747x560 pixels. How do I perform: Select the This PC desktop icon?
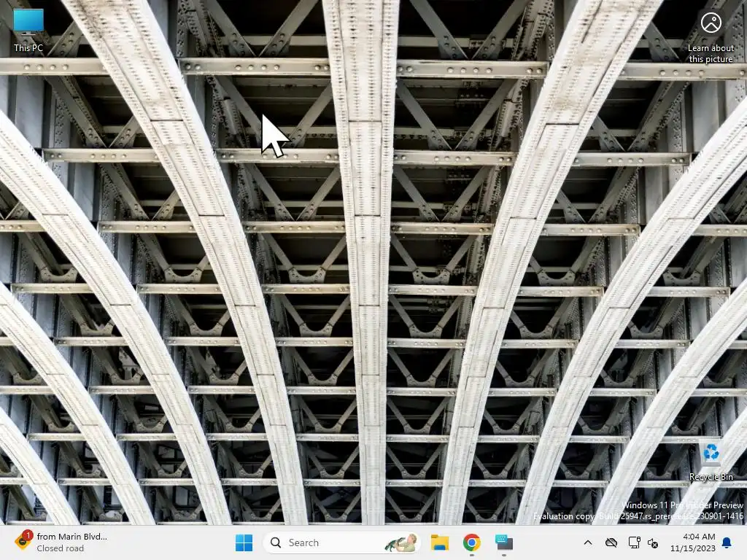(x=28, y=29)
